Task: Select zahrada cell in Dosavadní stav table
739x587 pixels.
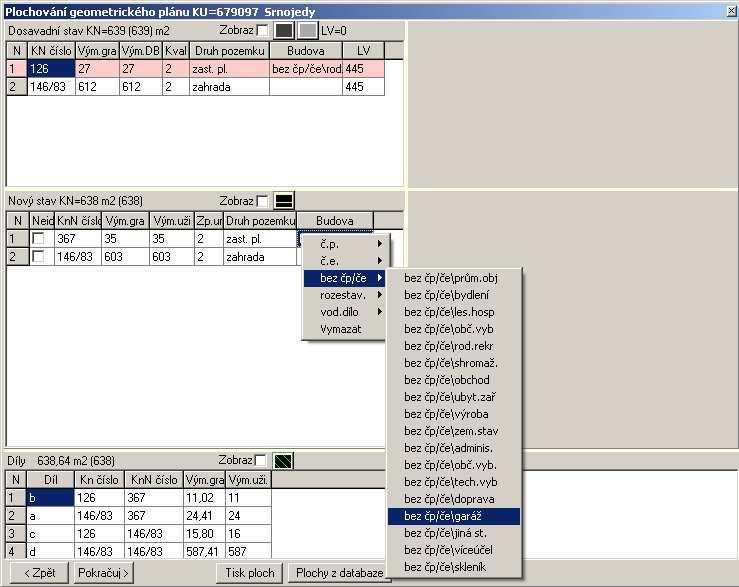Action: click(230, 87)
